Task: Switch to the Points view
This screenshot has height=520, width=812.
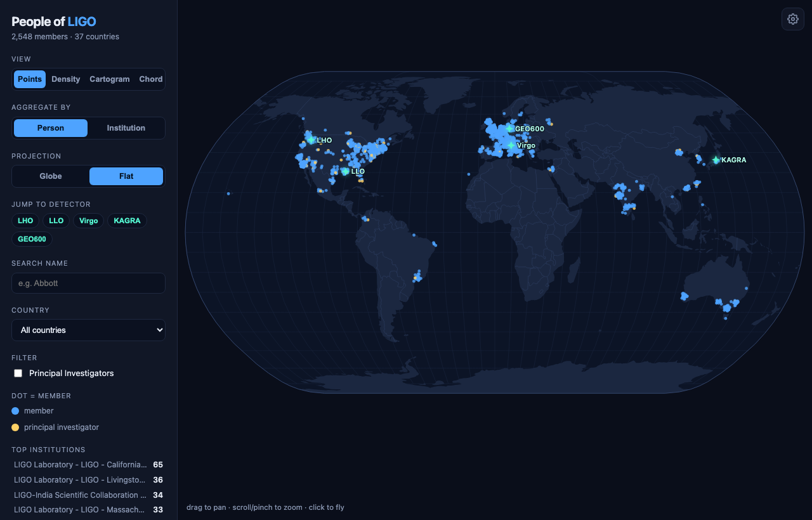Action: (x=30, y=79)
